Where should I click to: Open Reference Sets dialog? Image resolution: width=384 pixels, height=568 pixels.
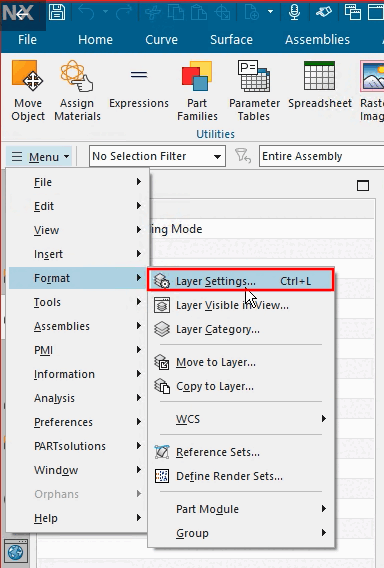pyautogui.click(x=240, y=452)
